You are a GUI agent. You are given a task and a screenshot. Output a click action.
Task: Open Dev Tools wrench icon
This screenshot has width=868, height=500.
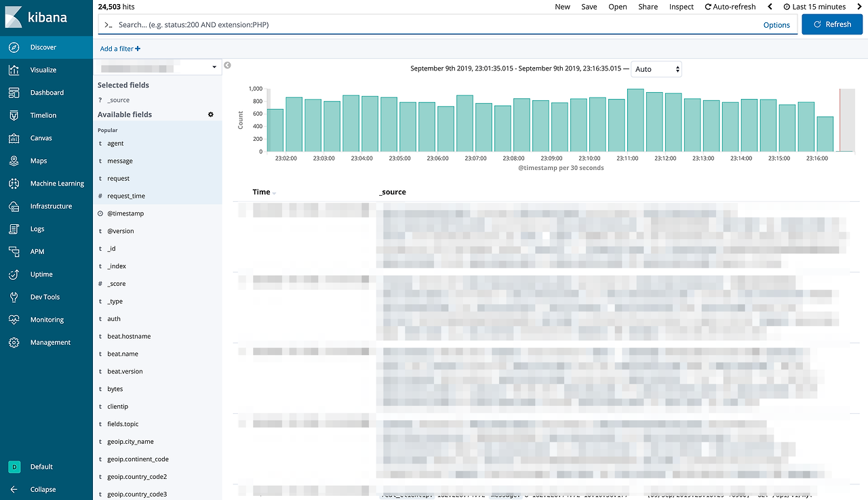(x=14, y=297)
